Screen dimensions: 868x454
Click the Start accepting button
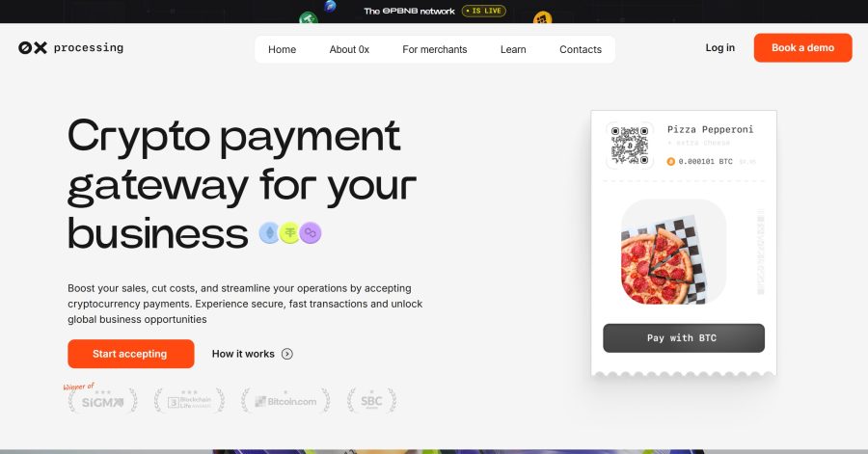tap(130, 354)
